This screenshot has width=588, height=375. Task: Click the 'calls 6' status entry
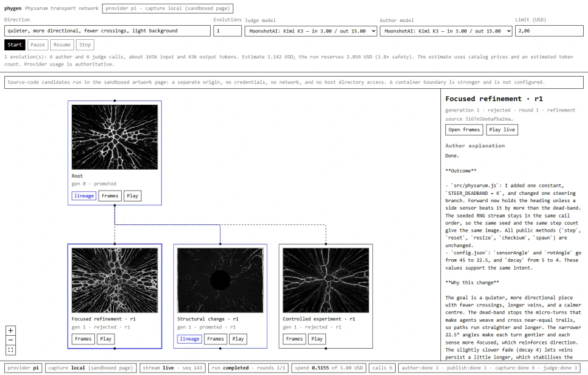coord(382,368)
